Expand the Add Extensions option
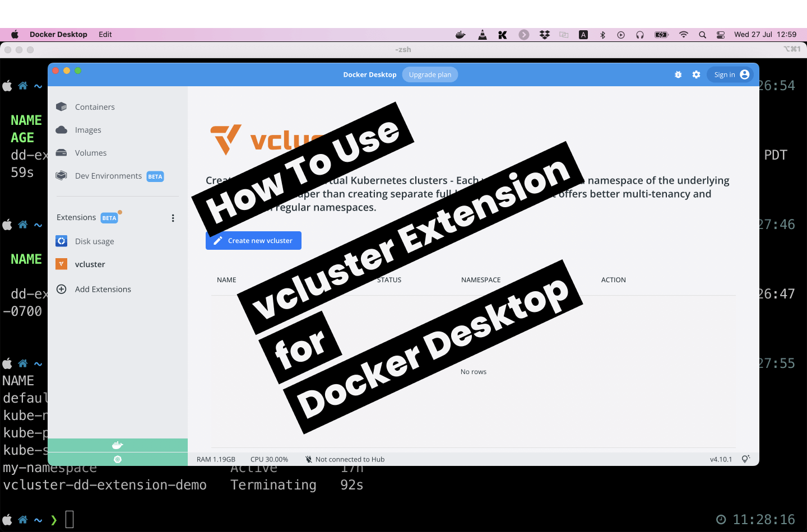807x532 pixels. click(103, 289)
